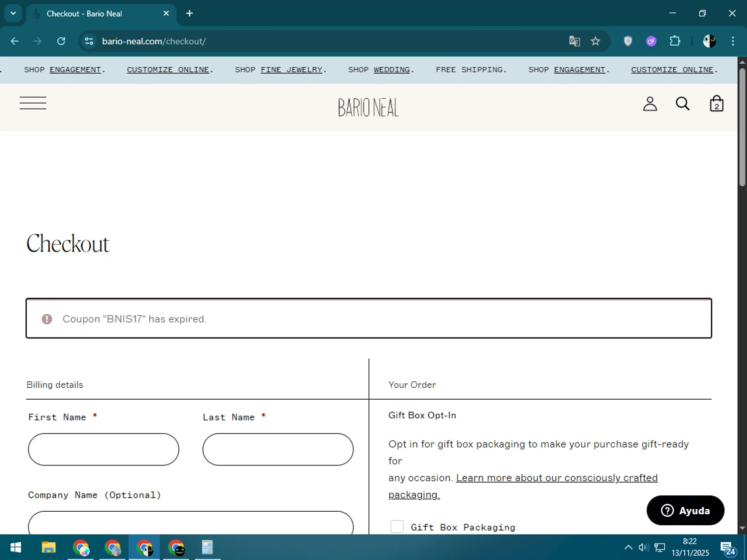Open the Extensions puzzle menu

click(675, 41)
